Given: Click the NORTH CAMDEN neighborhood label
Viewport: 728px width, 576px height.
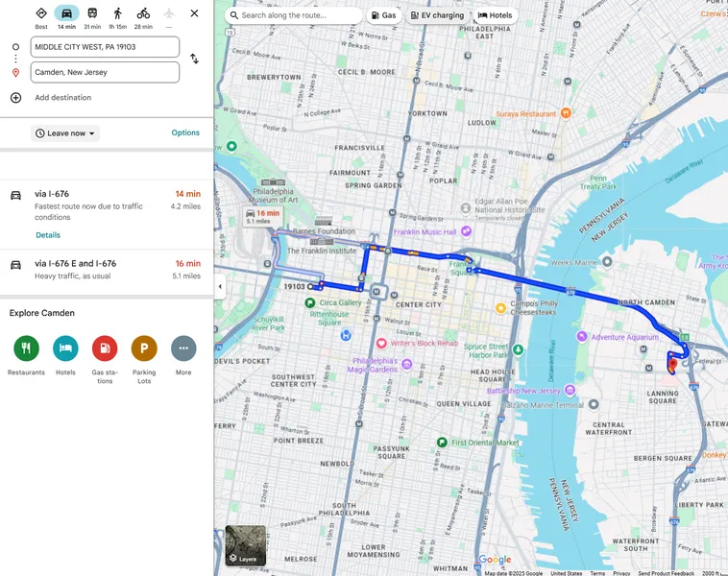Looking at the screenshot, I should [x=646, y=302].
